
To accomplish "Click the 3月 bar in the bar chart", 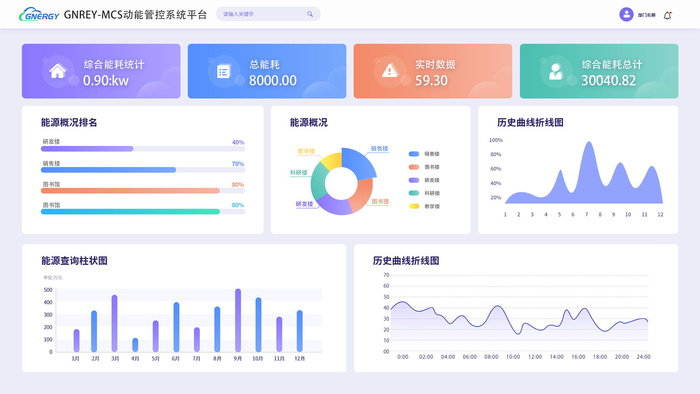I will (x=114, y=323).
